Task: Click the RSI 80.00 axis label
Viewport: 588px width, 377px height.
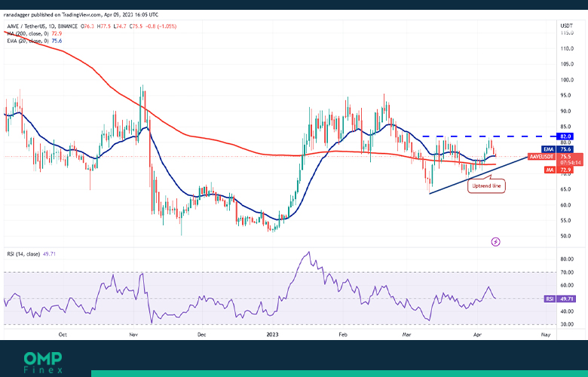Action: [x=567, y=259]
